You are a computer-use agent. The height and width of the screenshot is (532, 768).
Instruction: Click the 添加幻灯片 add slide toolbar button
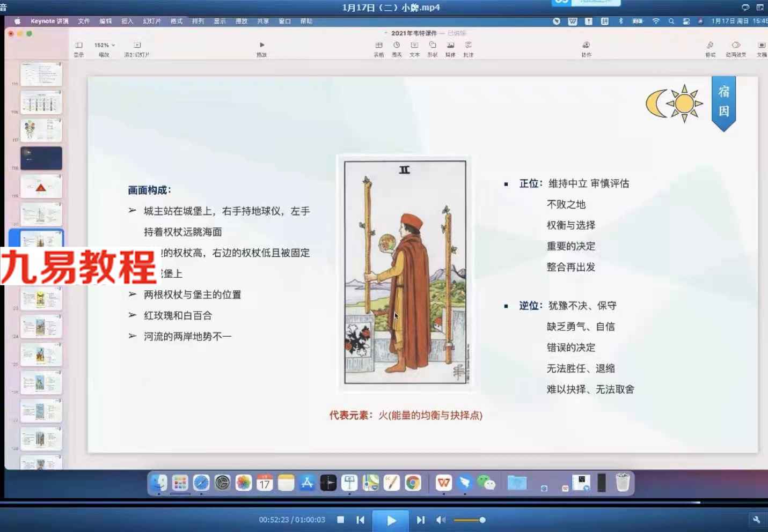point(137,48)
